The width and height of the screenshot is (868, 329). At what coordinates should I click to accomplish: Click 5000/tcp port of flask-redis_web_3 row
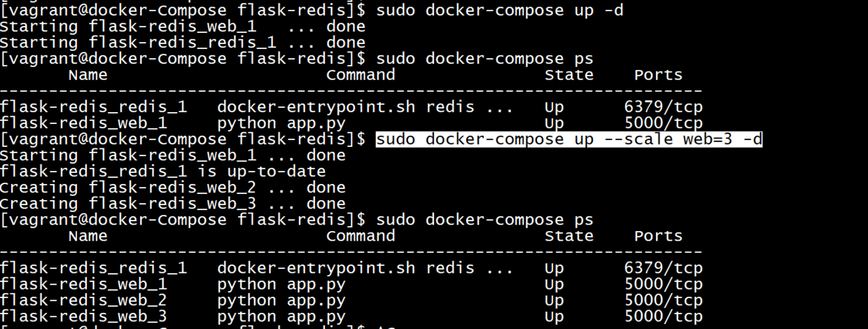(663, 316)
